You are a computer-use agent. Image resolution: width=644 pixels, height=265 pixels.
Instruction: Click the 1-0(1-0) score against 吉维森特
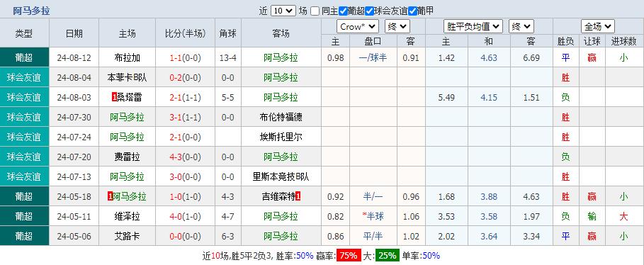click(185, 196)
